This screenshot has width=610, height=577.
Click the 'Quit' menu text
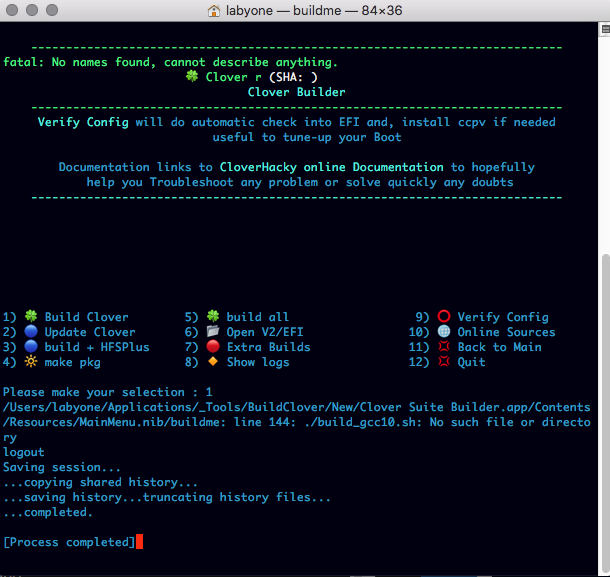[x=472, y=363]
